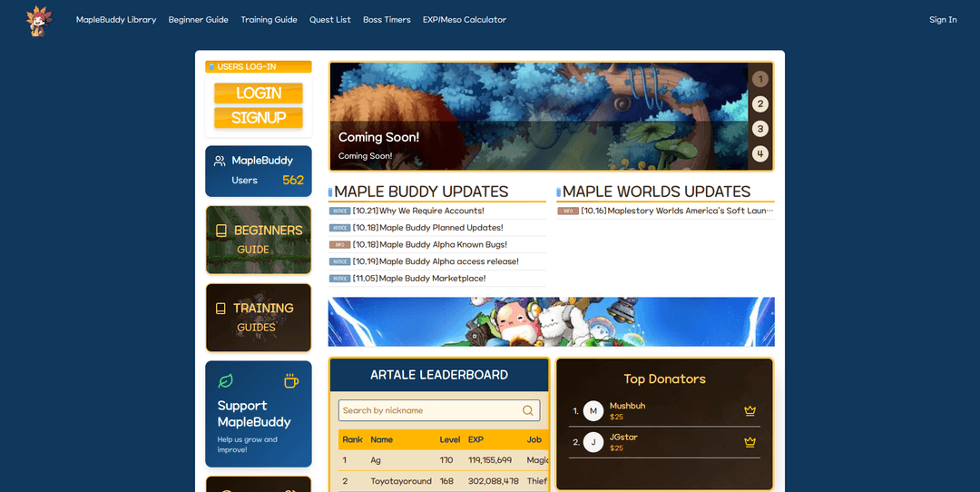Click the Mushbuh avatar circle

593,411
